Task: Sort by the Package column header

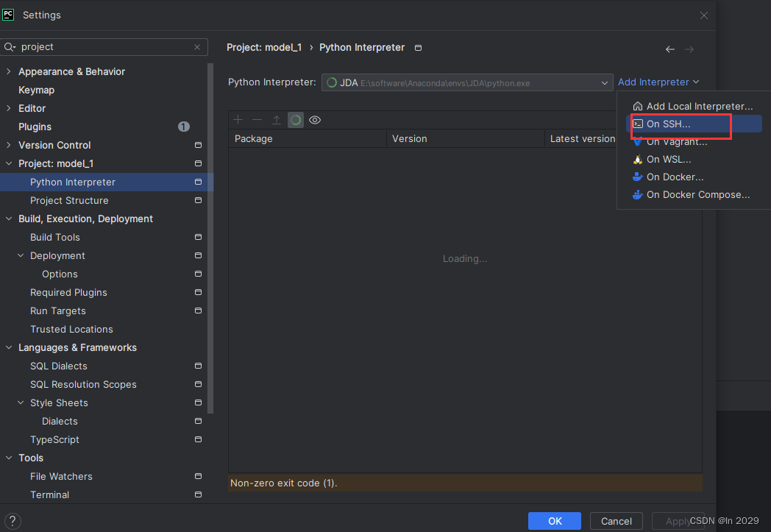Action: point(308,138)
